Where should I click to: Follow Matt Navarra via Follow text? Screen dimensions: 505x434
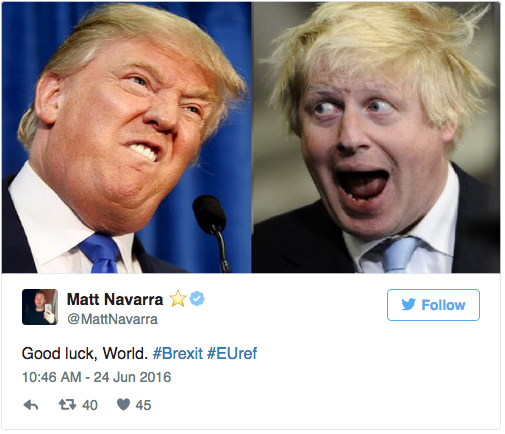[443, 305]
